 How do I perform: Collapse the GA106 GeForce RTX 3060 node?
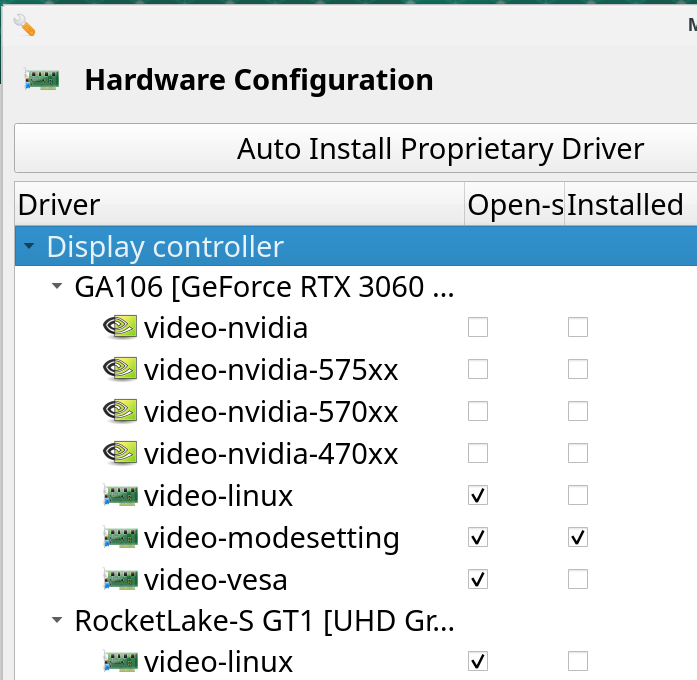pyautogui.click(x=57, y=288)
